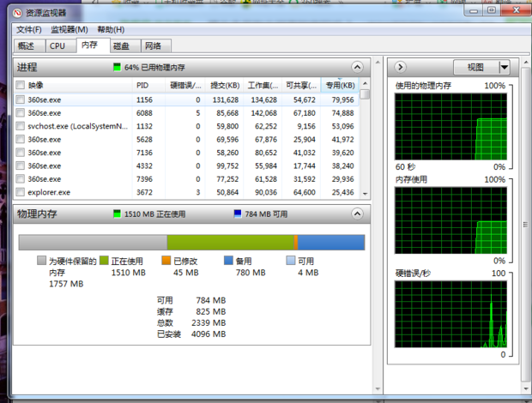The height and width of the screenshot is (403, 532).
Task: Click the main pane scroll-down arrow
Action: (378, 389)
